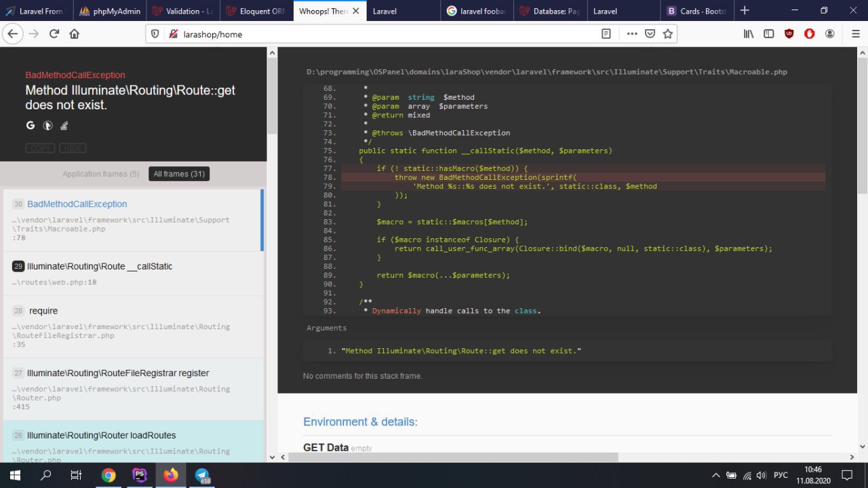Save the page to Pocket
The width and height of the screenshot is (868, 488).
(650, 34)
